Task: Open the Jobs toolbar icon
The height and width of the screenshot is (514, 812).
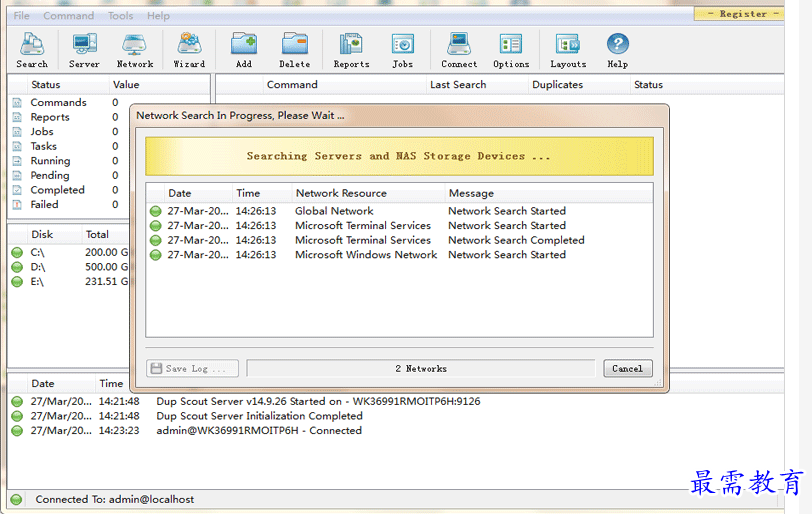Action: (x=402, y=50)
